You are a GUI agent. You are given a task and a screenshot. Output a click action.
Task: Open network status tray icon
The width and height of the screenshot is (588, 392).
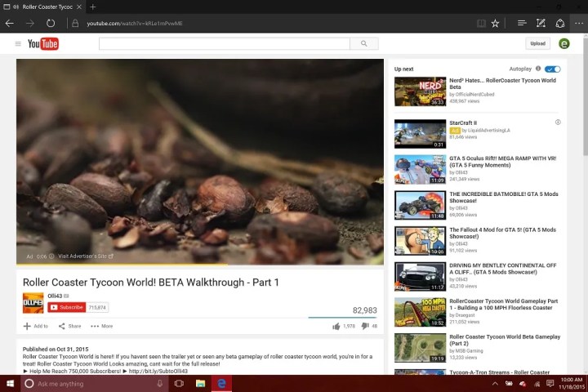click(x=537, y=383)
